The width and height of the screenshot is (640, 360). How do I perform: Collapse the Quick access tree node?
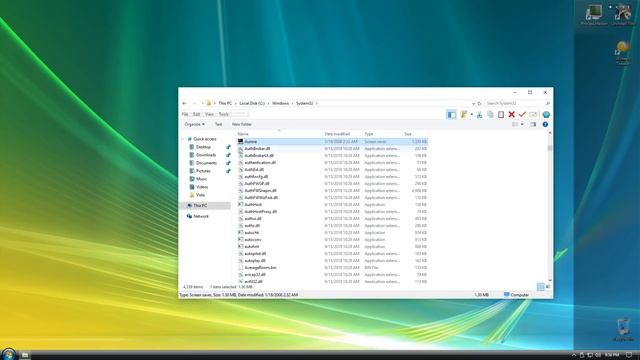coord(183,139)
